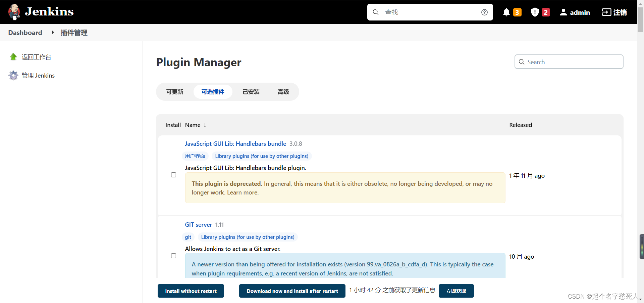This screenshot has height=303, width=644.
Task: Open 管理 Jenkins sidebar link
Action: click(38, 76)
